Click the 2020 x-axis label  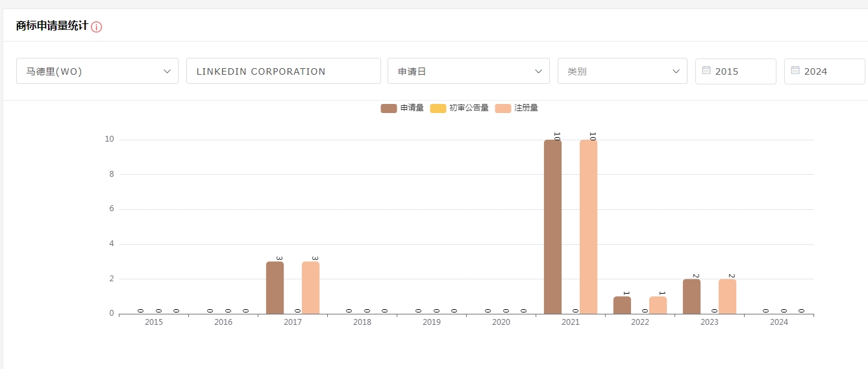pyautogui.click(x=501, y=322)
